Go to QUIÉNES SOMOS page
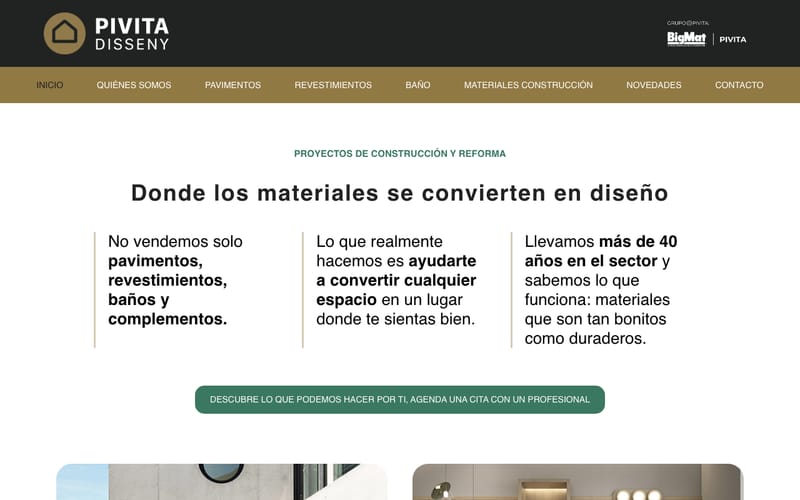Screen dimensions: 800x500 click(x=134, y=85)
